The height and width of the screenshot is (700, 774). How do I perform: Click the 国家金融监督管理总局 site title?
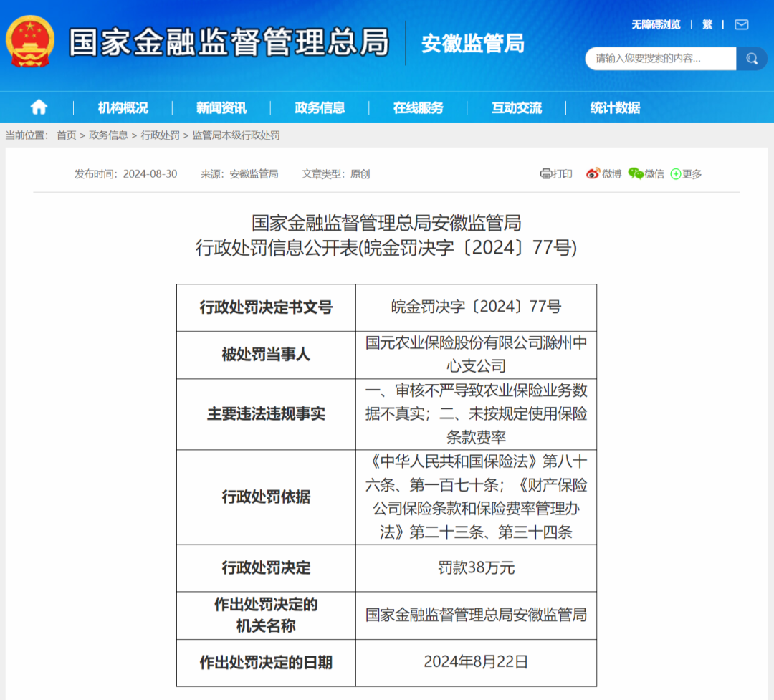tap(229, 42)
